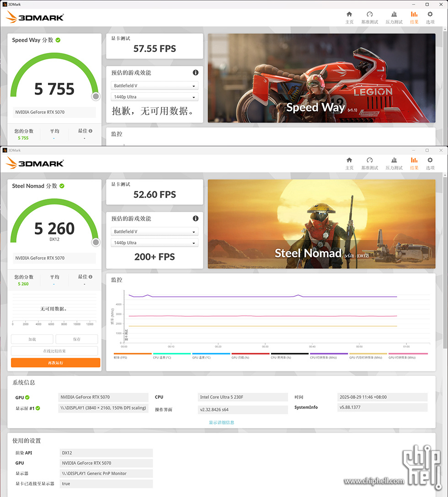448x497 pixels.
Task: Click the 5 260 Steel Nomad score
Action: [54, 228]
